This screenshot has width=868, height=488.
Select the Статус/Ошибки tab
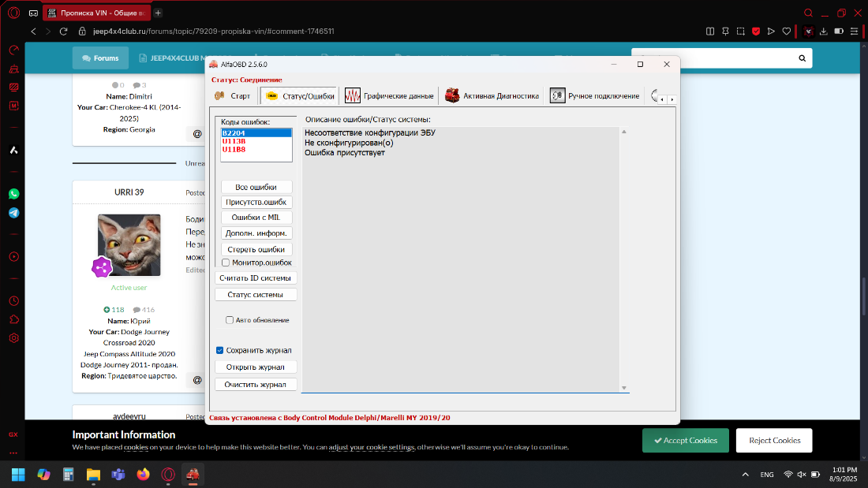(299, 95)
